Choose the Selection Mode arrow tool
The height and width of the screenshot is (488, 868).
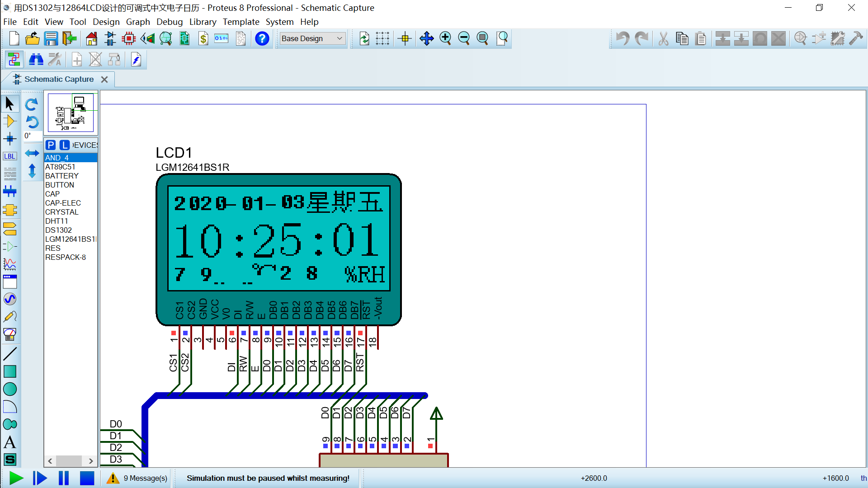click(10, 104)
